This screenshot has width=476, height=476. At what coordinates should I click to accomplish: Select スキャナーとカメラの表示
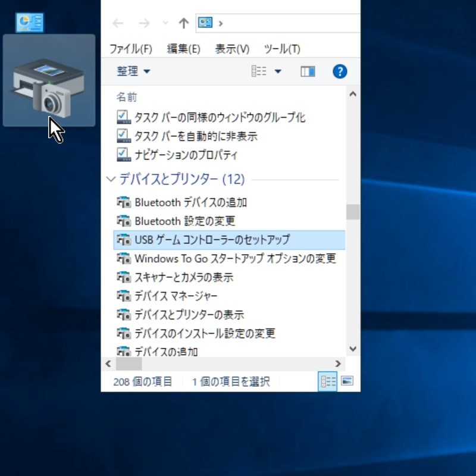[184, 277]
